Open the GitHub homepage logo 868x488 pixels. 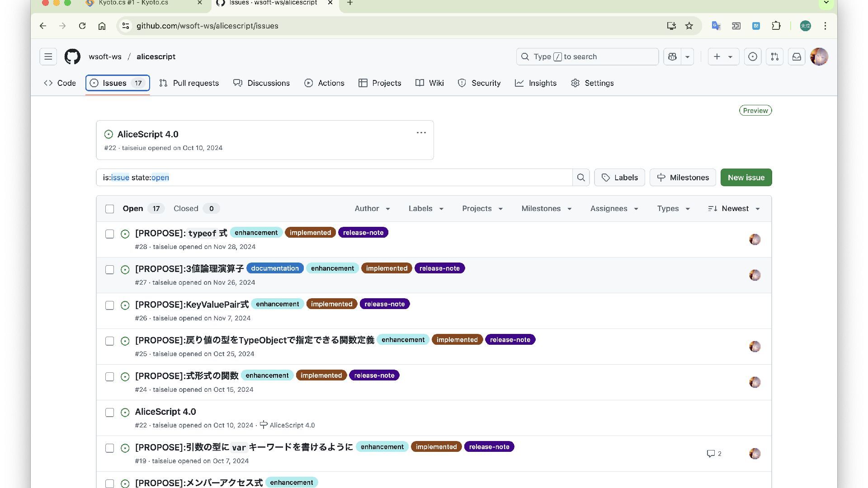[x=72, y=56]
